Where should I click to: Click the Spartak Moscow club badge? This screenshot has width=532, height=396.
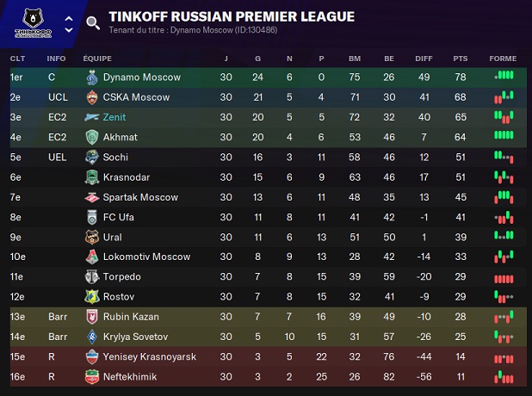pos(92,197)
